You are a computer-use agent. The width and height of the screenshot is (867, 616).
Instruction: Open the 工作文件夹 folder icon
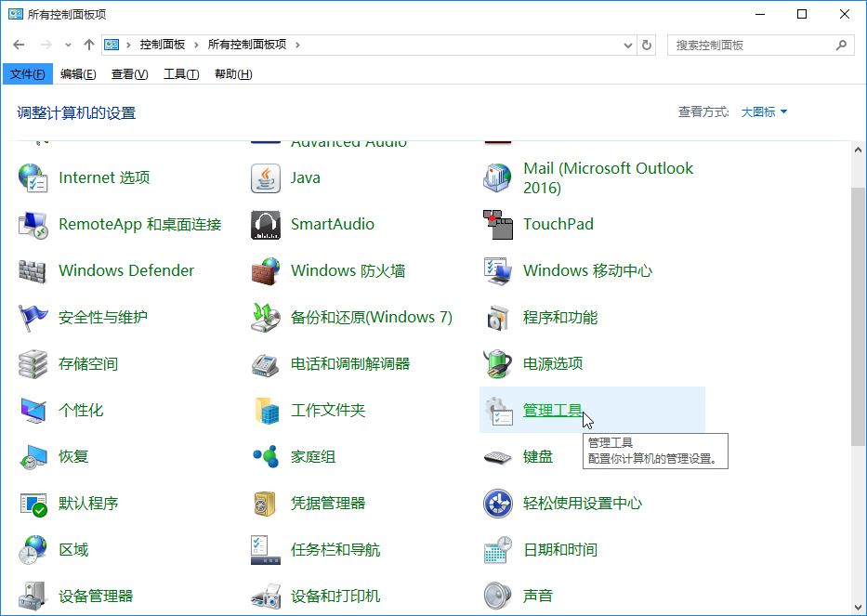coord(267,411)
